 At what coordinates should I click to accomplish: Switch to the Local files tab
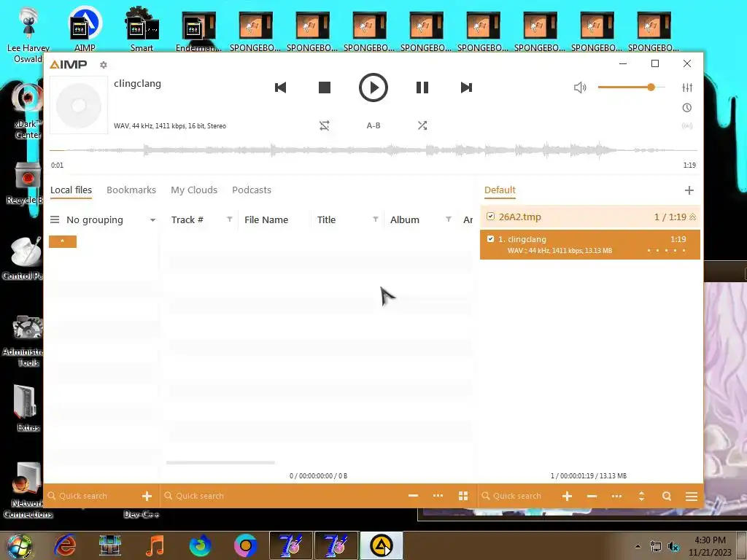(71, 190)
